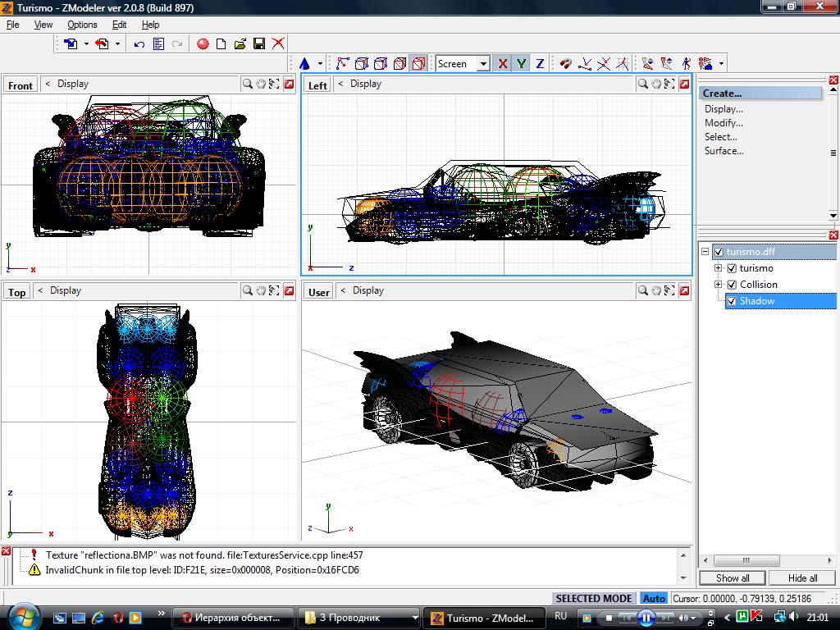Image resolution: width=840 pixels, height=630 pixels.
Task: Click the Undo arrow in the toolbar
Action: [139, 43]
